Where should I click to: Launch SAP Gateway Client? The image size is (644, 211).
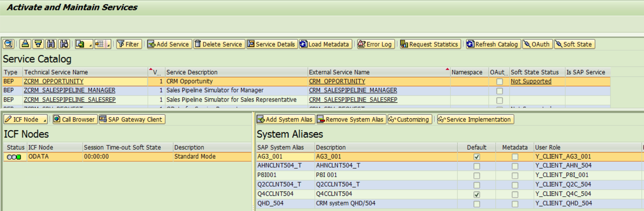(132, 119)
